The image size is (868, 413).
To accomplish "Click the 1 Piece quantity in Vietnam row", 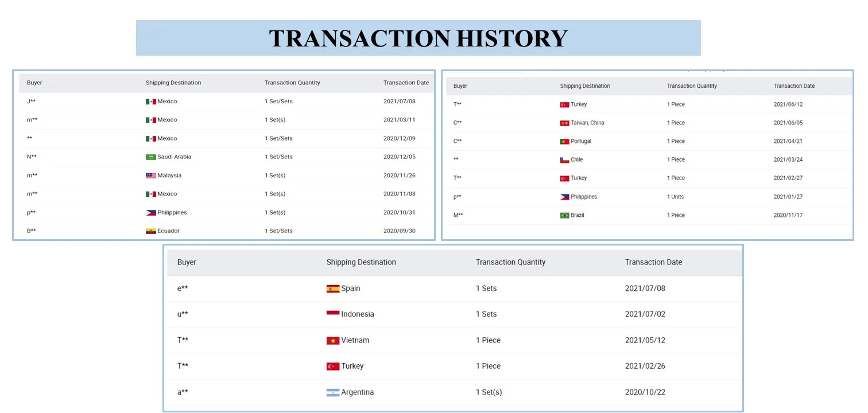I will point(489,340).
